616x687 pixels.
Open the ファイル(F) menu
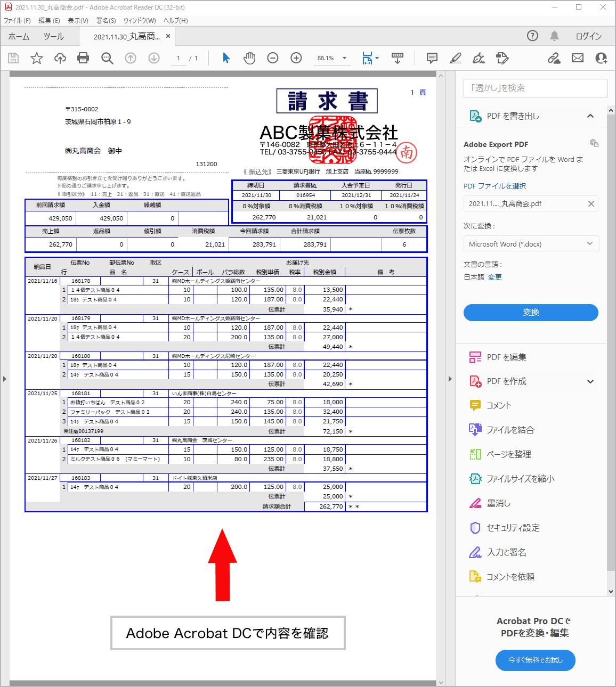pyautogui.click(x=18, y=21)
